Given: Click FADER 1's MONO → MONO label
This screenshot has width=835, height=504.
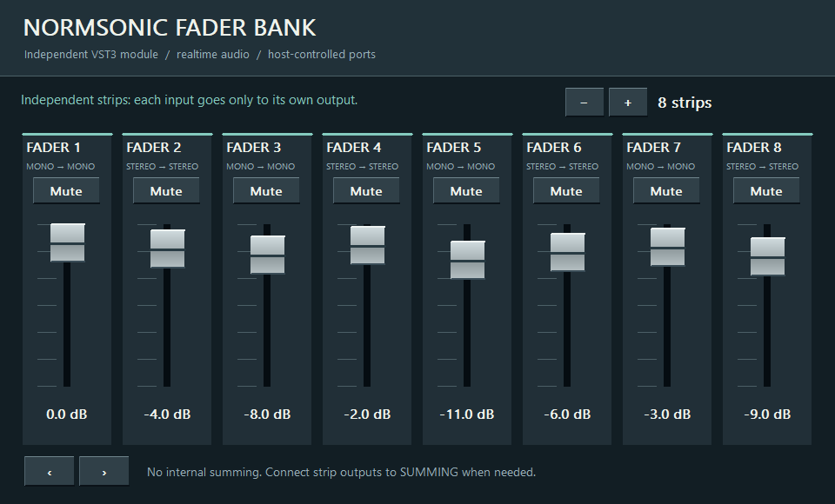Looking at the screenshot, I should tap(61, 167).
